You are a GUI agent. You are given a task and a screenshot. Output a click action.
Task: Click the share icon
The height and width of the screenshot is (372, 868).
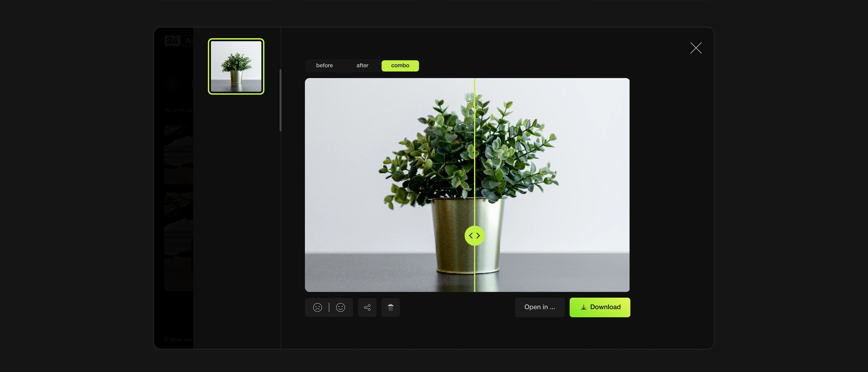point(367,307)
